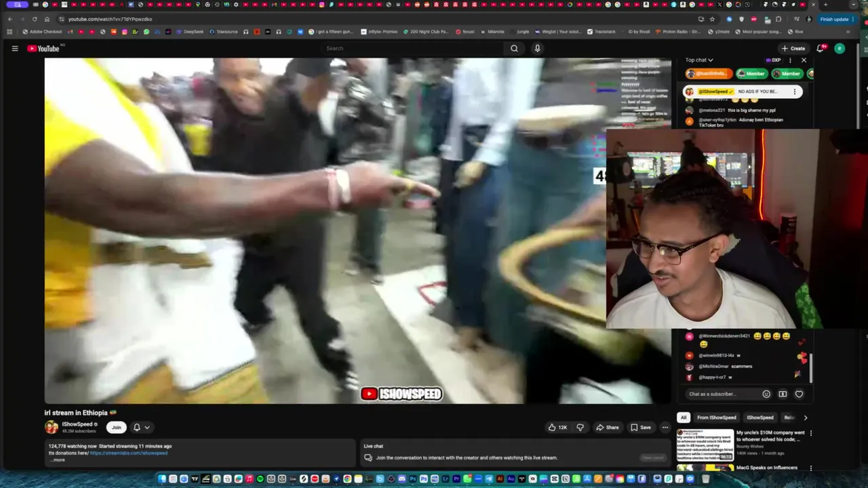Open @MichiraOmar chat message author
The height and width of the screenshot is (488, 868).
[x=714, y=366]
